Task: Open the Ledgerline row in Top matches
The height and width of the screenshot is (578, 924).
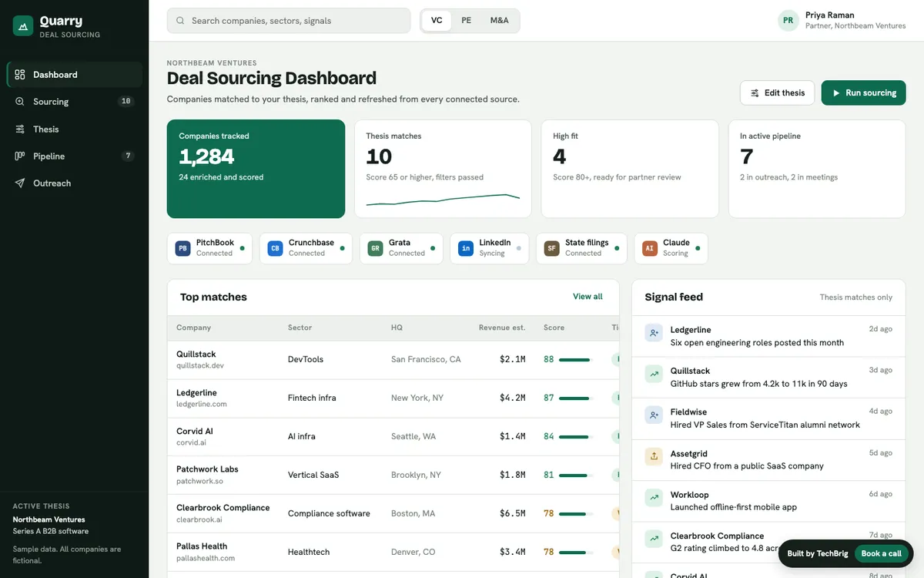Action: point(393,398)
